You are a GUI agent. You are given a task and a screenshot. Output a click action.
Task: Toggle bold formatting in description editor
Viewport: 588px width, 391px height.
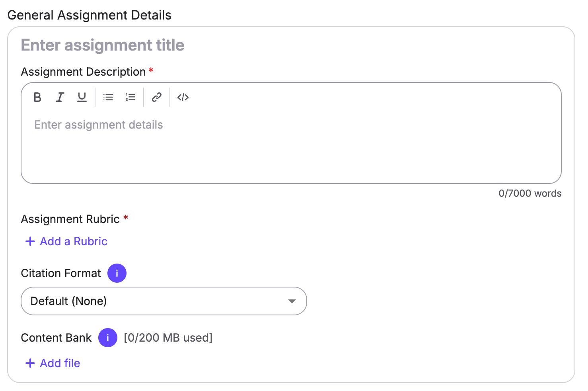(37, 97)
